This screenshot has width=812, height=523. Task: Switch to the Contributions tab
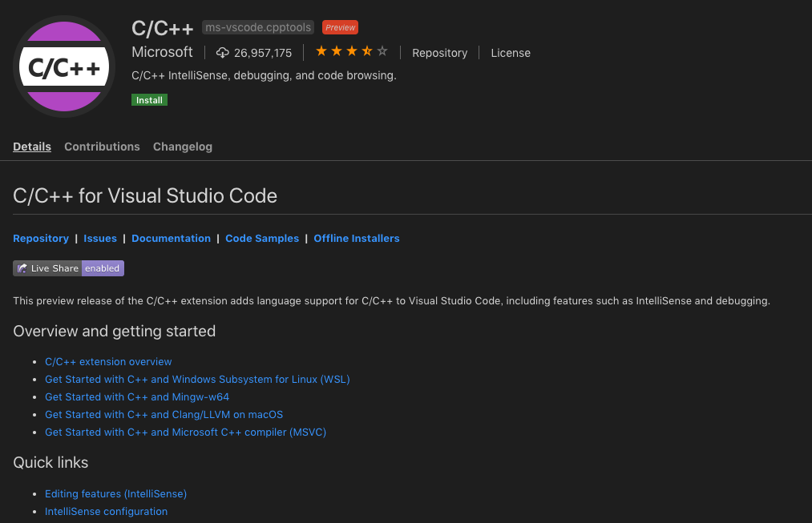pos(102,147)
